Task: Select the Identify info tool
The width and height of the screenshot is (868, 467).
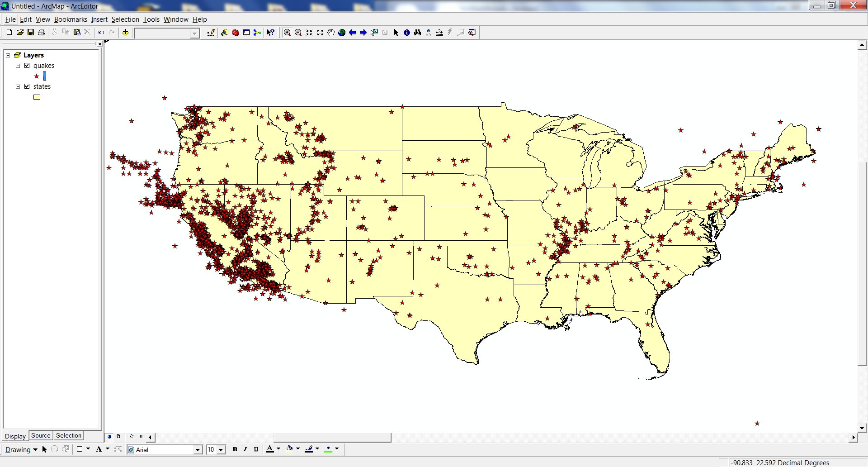Action: [407, 33]
